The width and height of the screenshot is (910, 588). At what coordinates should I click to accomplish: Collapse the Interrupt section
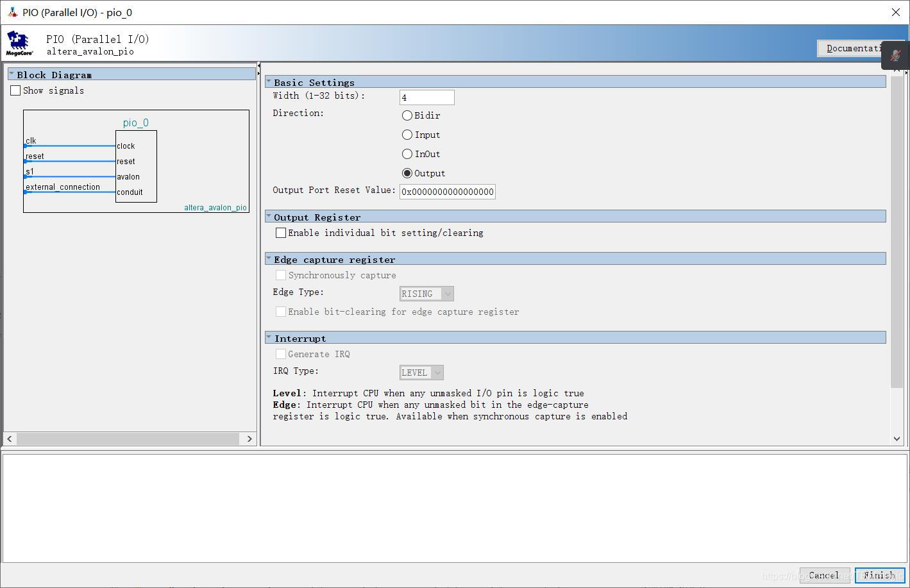click(269, 337)
